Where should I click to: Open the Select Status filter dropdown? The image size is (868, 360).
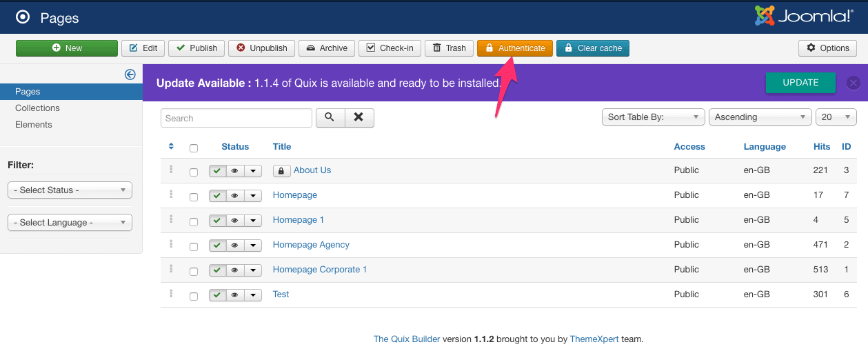click(x=70, y=190)
